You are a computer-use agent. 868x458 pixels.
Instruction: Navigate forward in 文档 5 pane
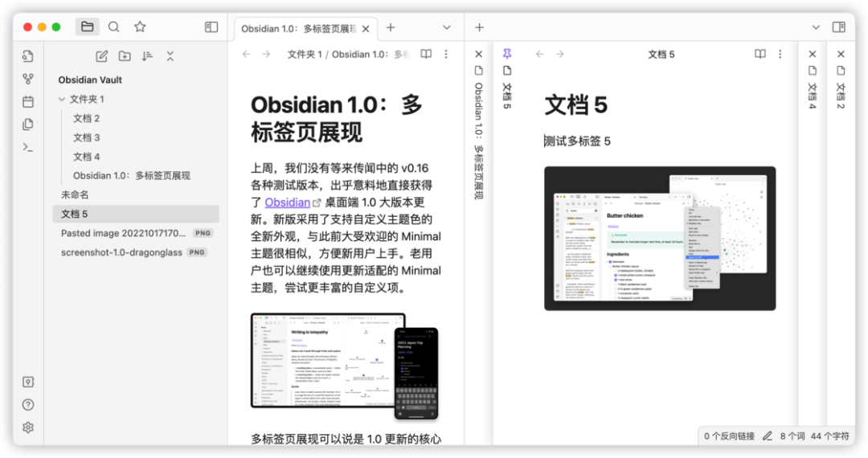(559, 54)
